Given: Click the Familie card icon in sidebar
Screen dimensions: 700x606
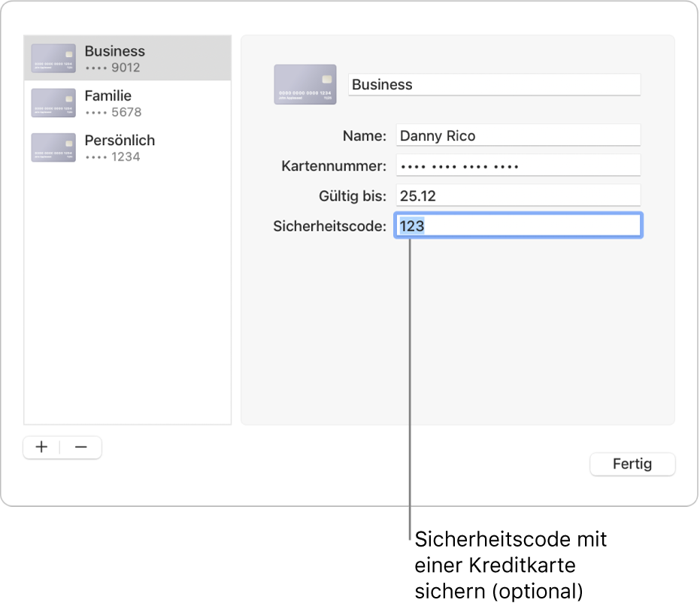Looking at the screenshot, I should point(53,103).
